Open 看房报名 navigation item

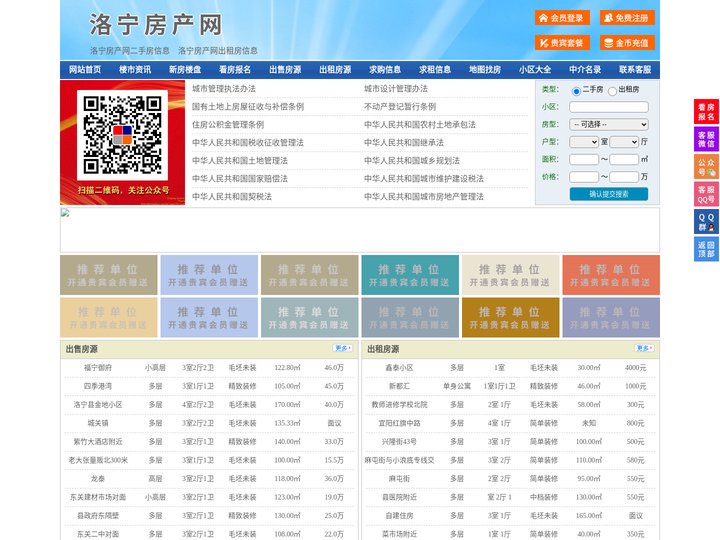coord(235,70)
